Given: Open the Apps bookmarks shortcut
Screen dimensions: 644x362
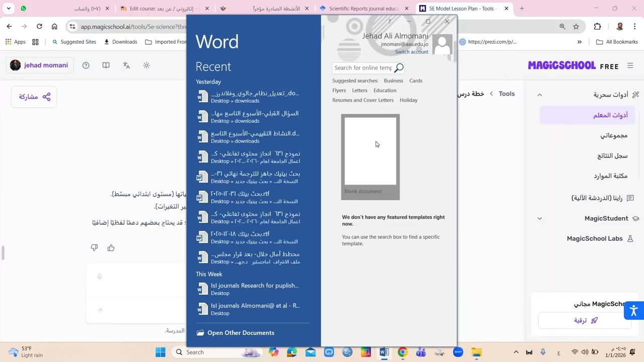Looking at the screenshot, I should (15, 42).
